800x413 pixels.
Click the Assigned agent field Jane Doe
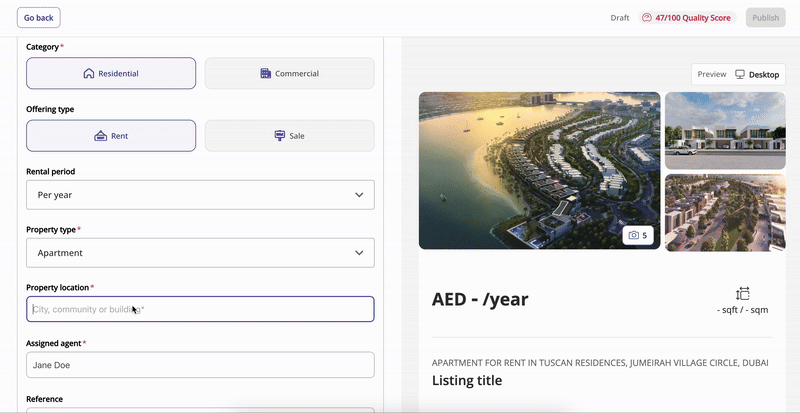(x=201, y=365)
